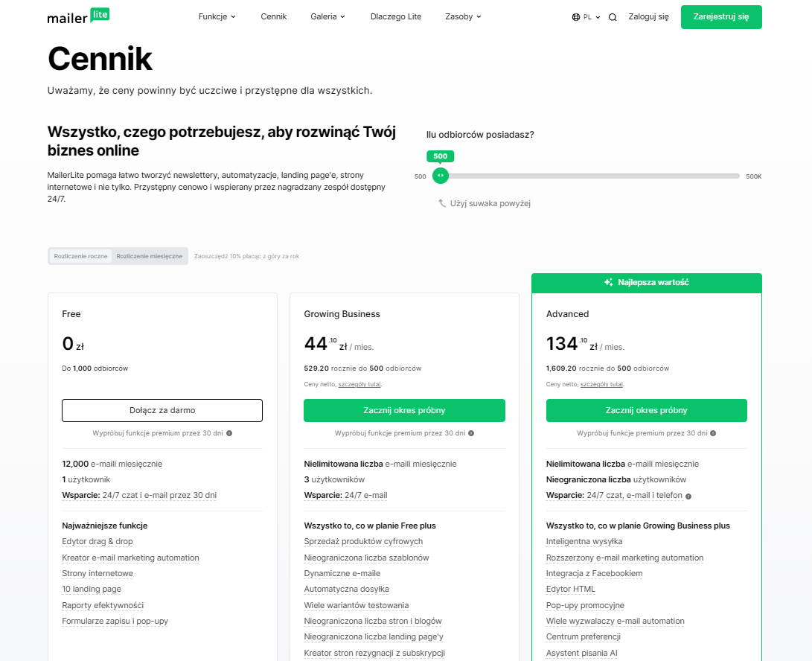Click the search magnifier icon
Image resolution: width=812 pixels, height=661 pixels.
point(613,16)
